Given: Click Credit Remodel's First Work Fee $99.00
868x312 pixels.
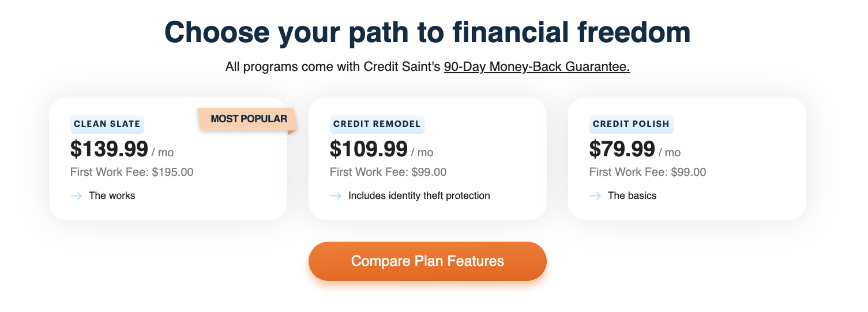Looking at the screenshot, I should click(388, 172).
